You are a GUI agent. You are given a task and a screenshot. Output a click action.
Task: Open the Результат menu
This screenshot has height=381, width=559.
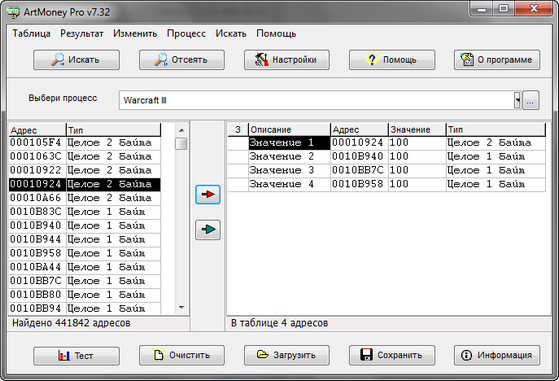coord(82,34)
